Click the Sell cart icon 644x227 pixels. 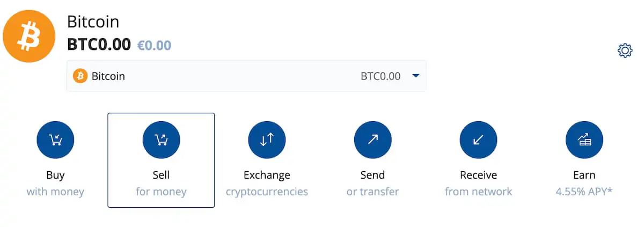(x=161, y=140)
